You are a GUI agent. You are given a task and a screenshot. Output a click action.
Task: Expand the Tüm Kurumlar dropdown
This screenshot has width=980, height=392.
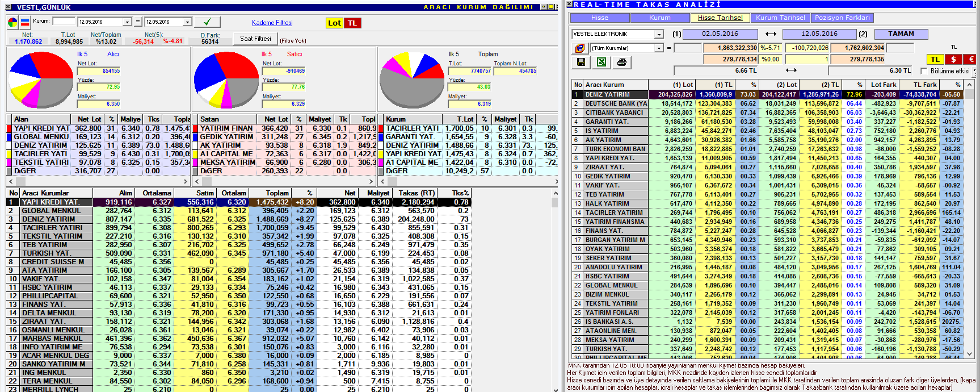click(659, 48)
